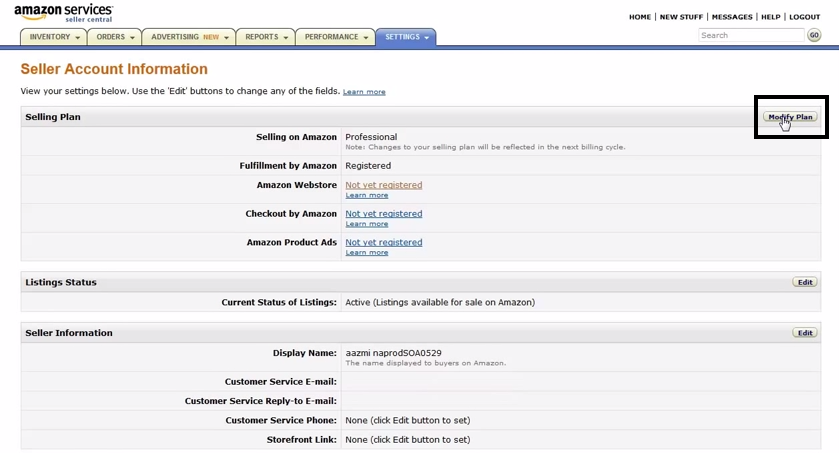The width and height of the screenshot is (839, 453).
Task: Click display name aazmi naprodSOA0529
Action: (393, 353)
